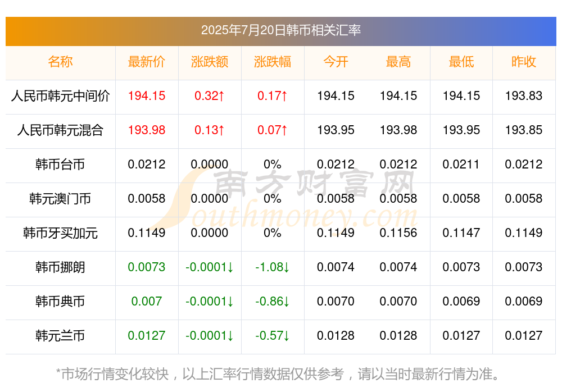
Task: Click the row name 韩币典币
Action: [60, 302]
